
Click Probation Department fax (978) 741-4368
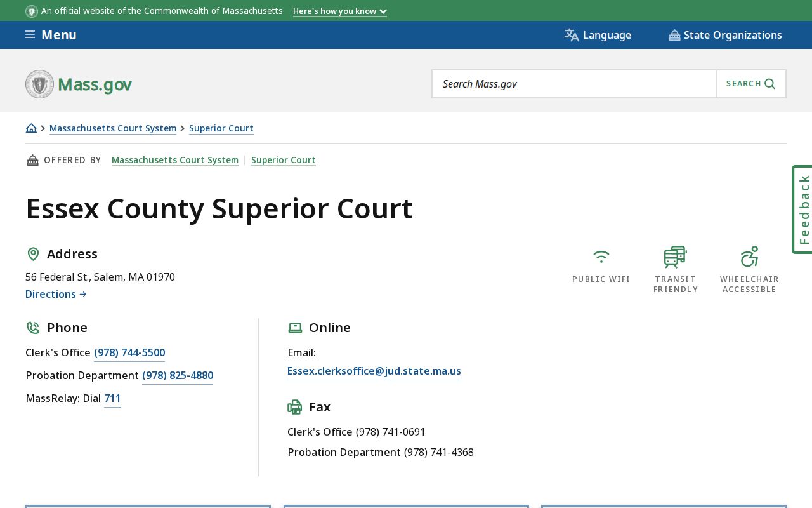[439, 452]
